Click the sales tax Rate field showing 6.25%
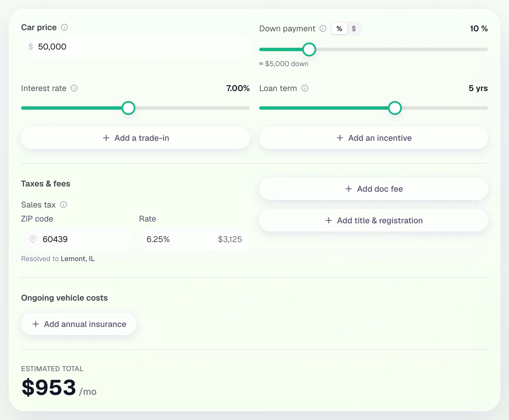509x420 pixels. tap(194, 239)
